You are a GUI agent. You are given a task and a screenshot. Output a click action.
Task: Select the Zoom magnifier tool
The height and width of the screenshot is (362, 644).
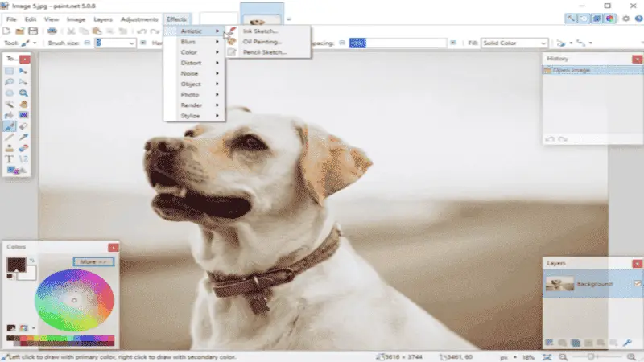click(23, 93)
